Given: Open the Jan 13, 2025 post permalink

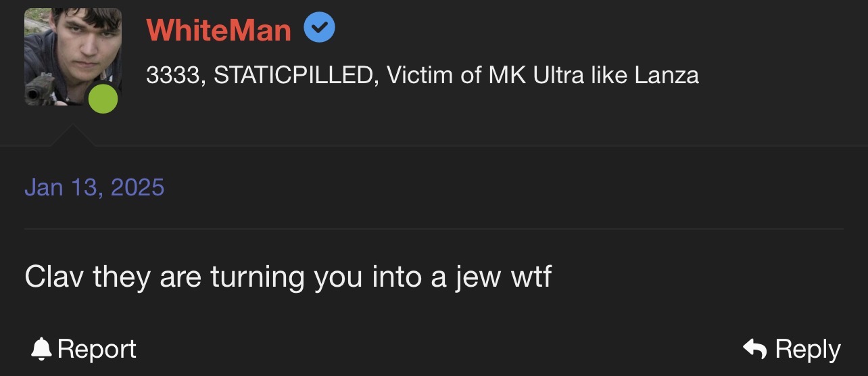Looking at the screenshot, I should tap(94, 187).
